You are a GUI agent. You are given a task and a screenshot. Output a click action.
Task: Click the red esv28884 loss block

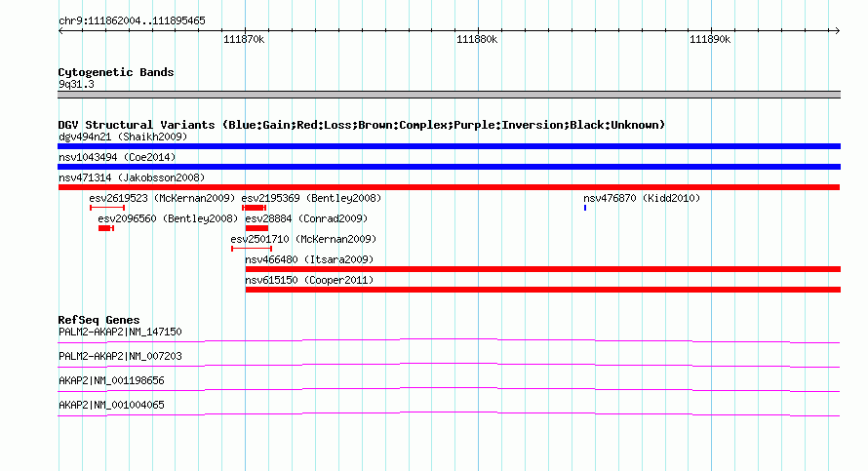coord(256,228)
